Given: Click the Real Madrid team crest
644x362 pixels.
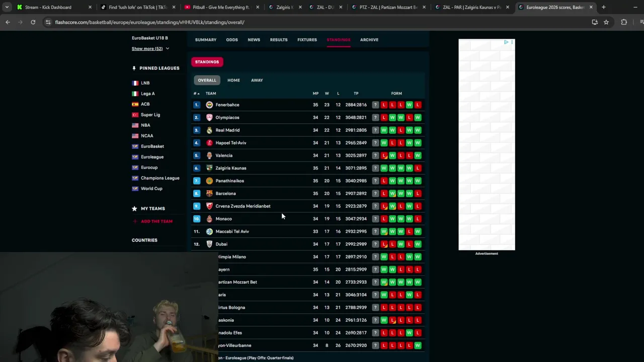Looking at the screenshot, I should (209, 130).
